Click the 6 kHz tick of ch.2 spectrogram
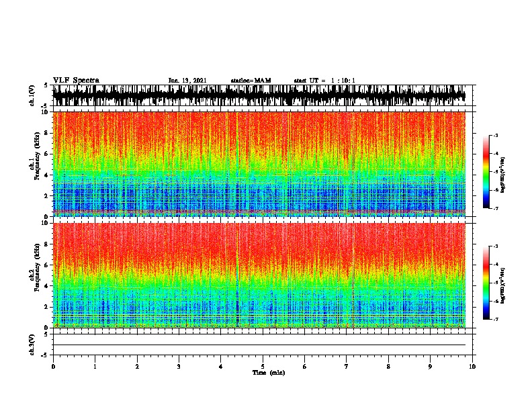Screen dimensions: 532x411 tap(46, 265)
